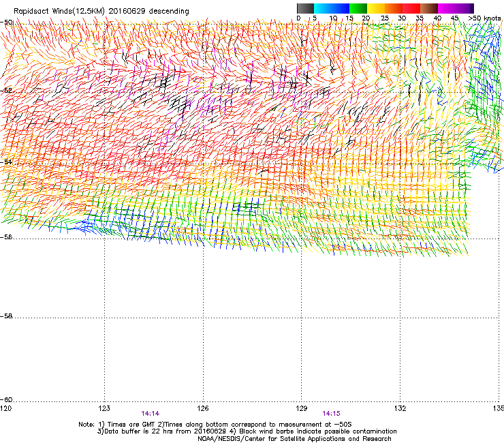This screenshot has width=504, height=443.
Task: Click the gray 0-5 knots color segment
Action: (305, 8)
